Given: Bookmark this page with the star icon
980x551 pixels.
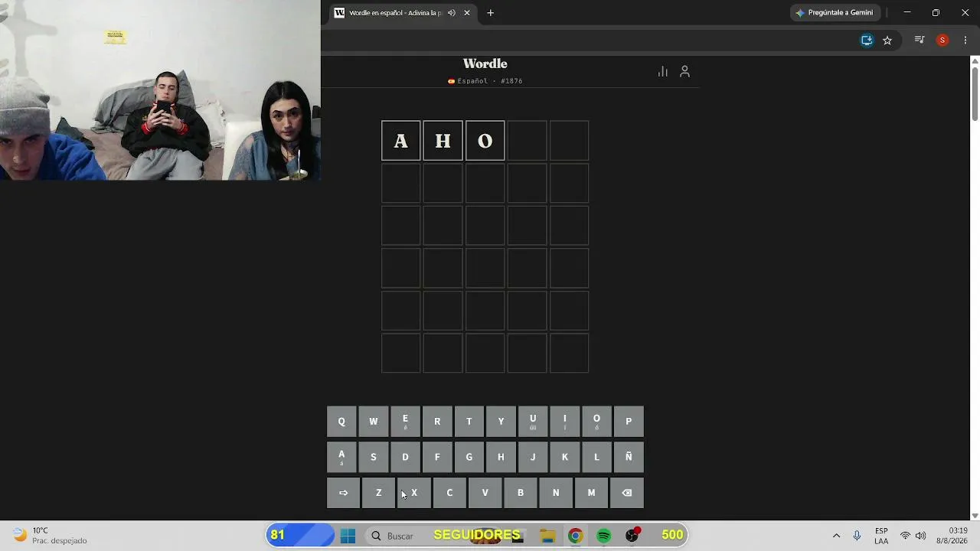Looking at the screenshot, I should tap(887, 41).
